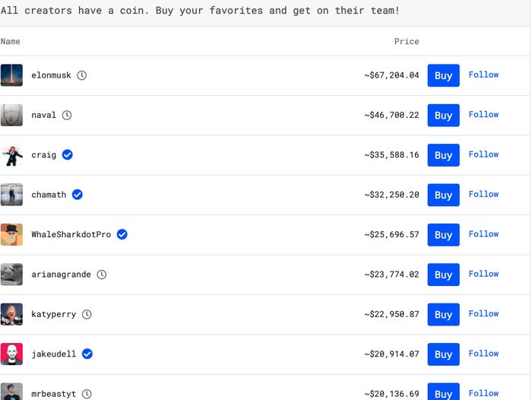Open the naval username
This screenshot has width=532, height=400.
click(44, 115)
